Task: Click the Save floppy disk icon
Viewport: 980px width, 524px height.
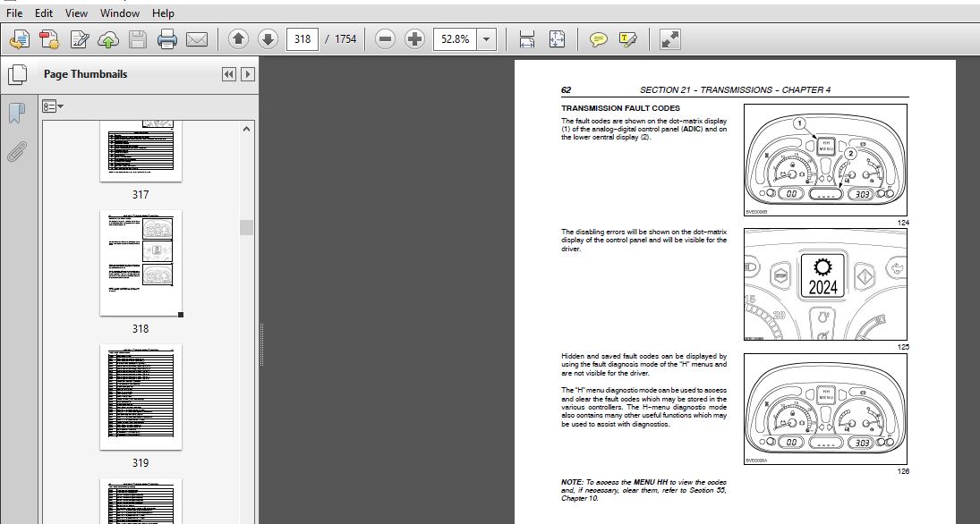Action: 138,39
